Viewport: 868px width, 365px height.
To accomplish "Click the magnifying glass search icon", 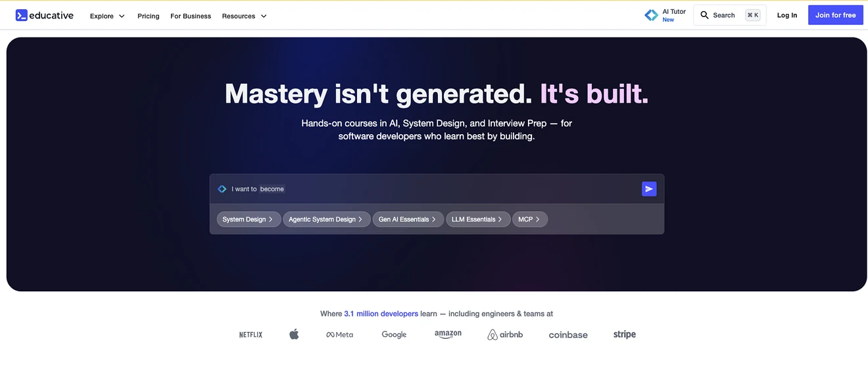I will click(x=704, y=15).
